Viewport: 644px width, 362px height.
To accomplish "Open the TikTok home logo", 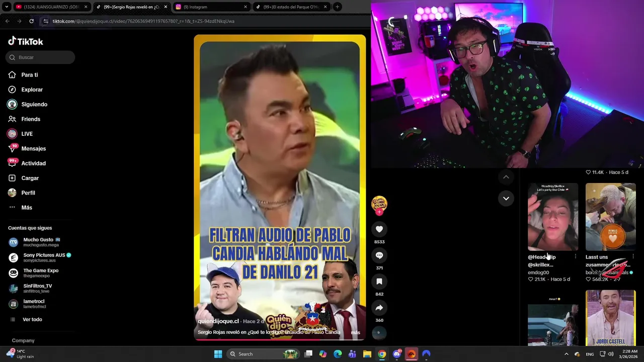I will coord(26,41).
